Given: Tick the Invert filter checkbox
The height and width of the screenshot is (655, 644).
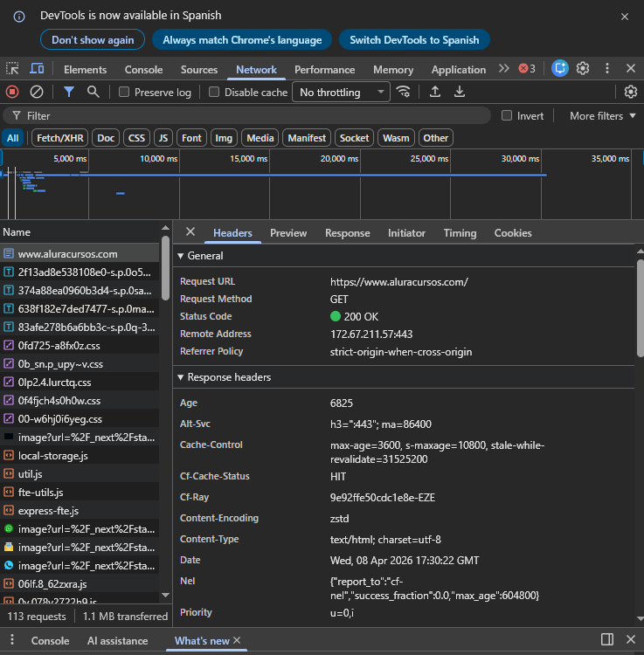Looking at the screenshot, I should click(507, 115).
